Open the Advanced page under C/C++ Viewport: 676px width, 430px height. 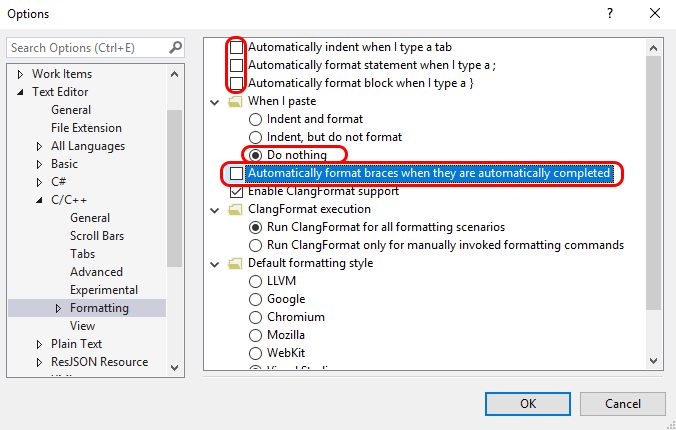coord(96,272)
